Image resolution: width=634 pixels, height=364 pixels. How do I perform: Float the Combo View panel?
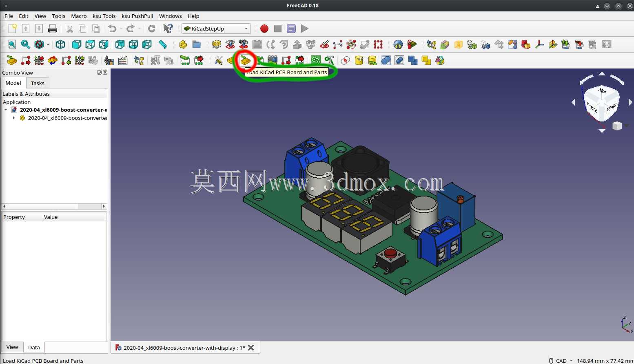(99, 72)
